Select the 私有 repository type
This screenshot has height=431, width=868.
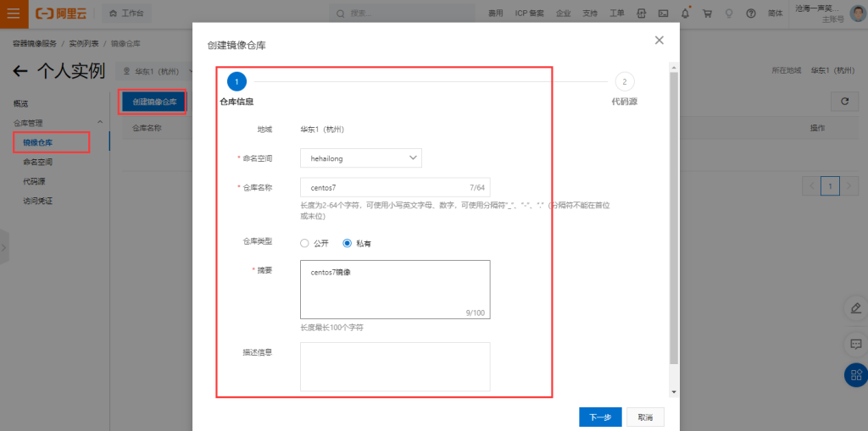click(x=347, y=243)
